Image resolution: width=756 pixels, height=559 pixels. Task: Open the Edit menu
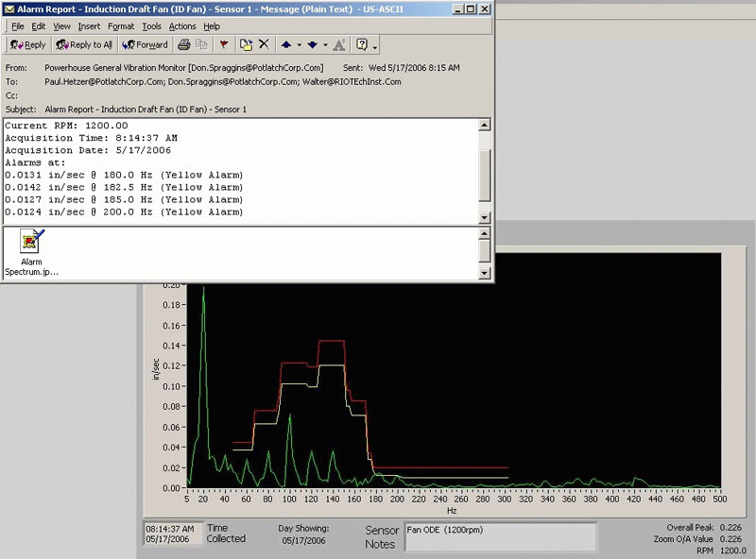[39, 26]
